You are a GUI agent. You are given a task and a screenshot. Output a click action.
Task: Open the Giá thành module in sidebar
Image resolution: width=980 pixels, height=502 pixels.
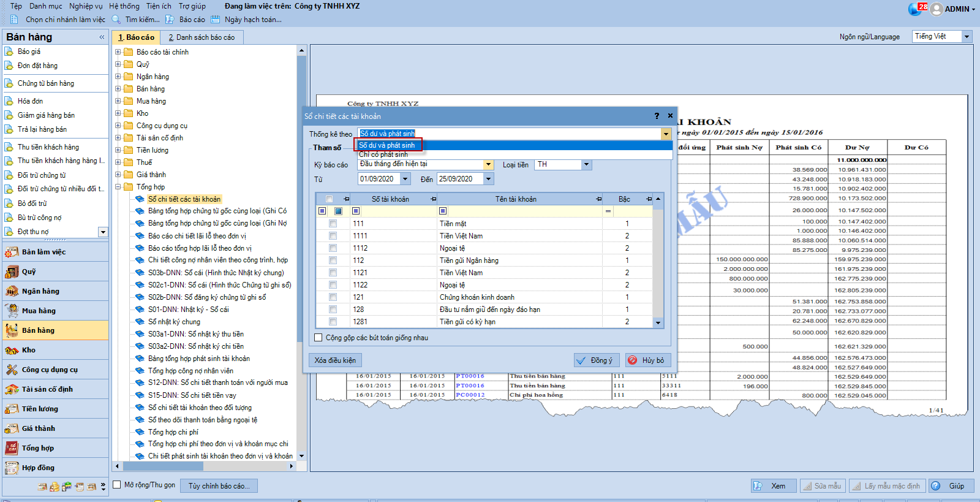coord(55,428)
